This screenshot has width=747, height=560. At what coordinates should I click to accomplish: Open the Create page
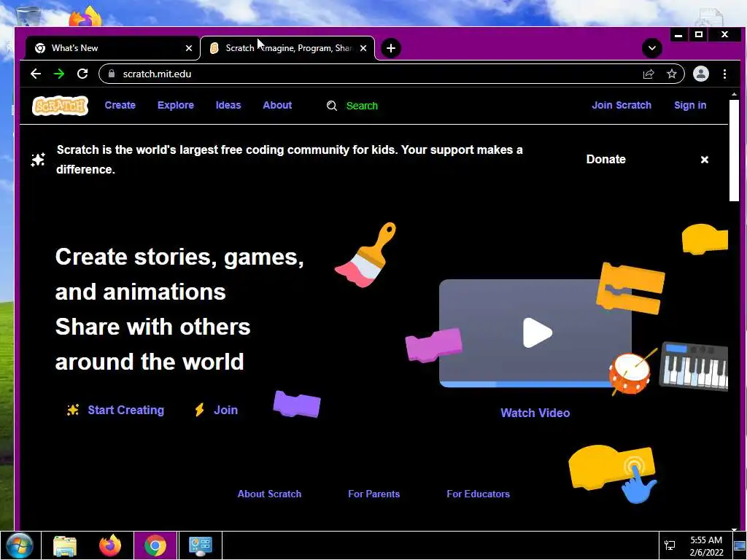[120, 105]
